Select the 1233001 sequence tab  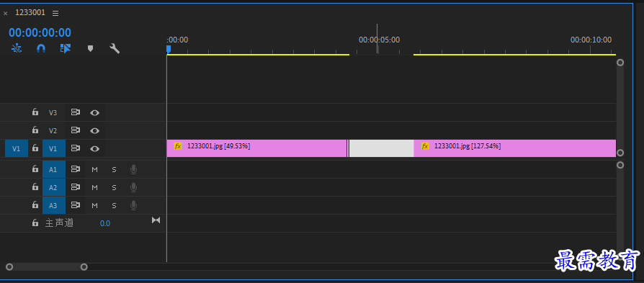[30, 12]
